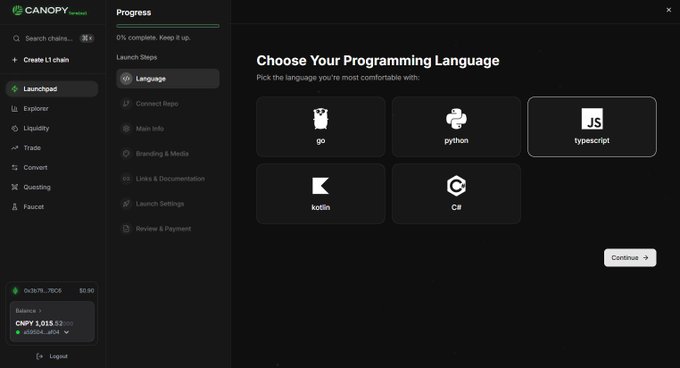Image resolution: width=680 pixels, height=368 pixels.
Task: Select the Connect Repo launch step
Action: 168,104
